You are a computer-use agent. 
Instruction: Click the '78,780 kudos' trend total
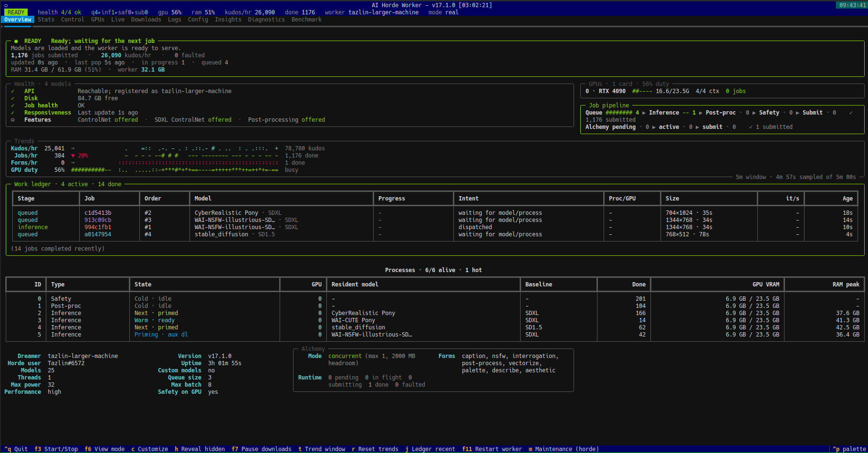tap(305, 148)
